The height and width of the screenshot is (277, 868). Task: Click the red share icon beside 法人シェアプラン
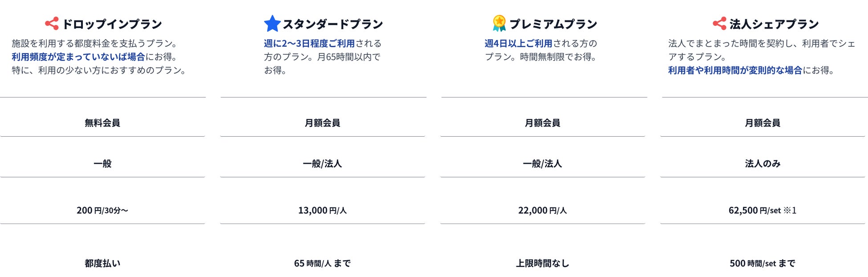[x=719, y=24]
